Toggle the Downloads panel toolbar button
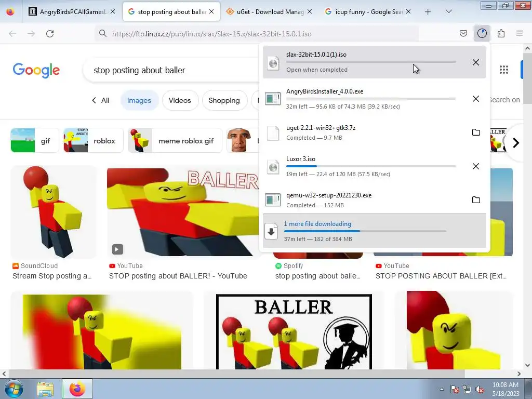 click(482, 33)
